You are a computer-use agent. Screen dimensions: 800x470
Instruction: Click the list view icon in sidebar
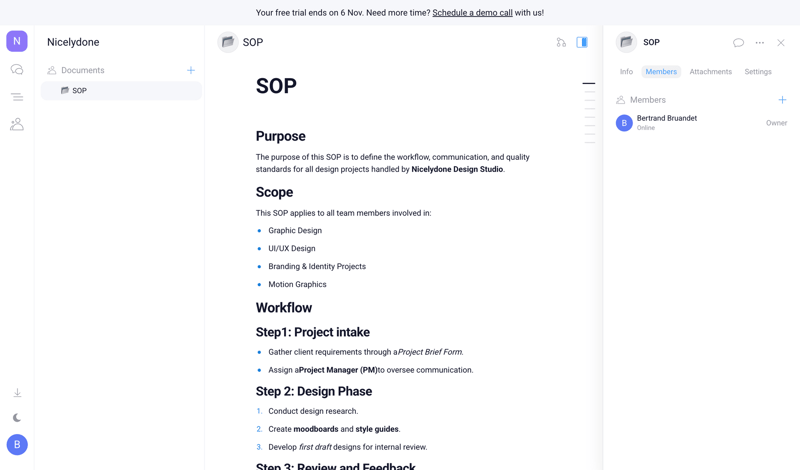click(x=17, y=97)
